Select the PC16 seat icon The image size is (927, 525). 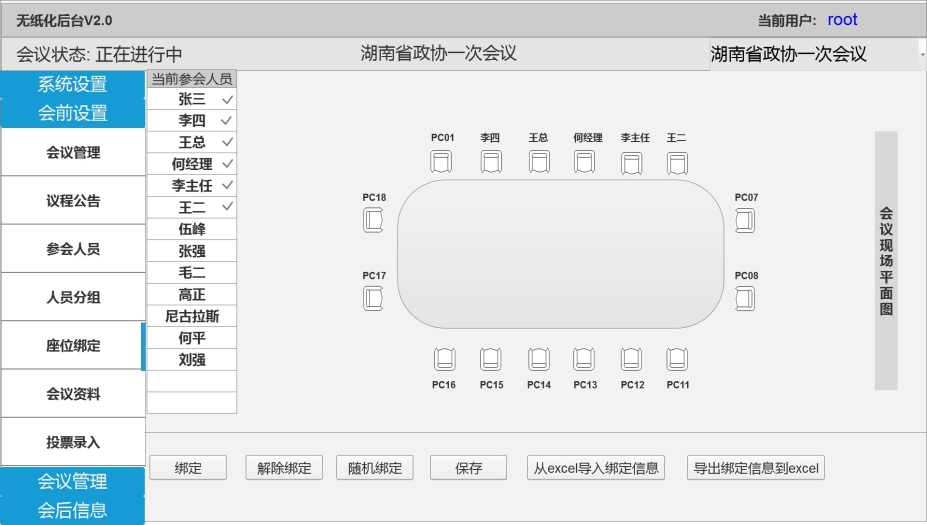point(445,359)
